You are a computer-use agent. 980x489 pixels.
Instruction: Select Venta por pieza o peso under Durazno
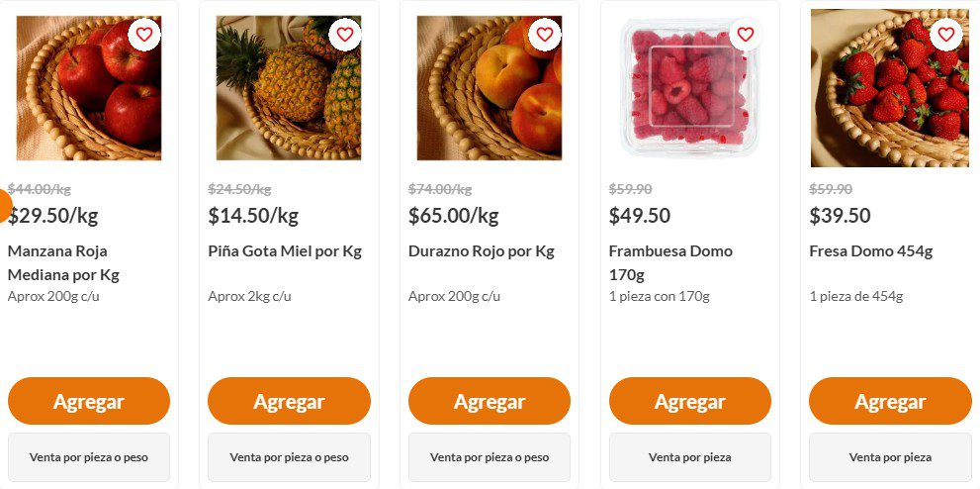tap(490, 457)
